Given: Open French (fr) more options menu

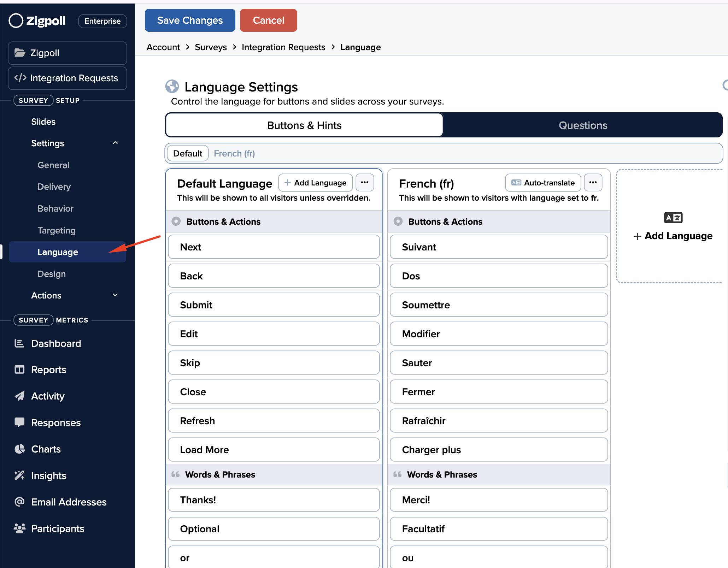Looking at the screenshot, I should (593, 183).
